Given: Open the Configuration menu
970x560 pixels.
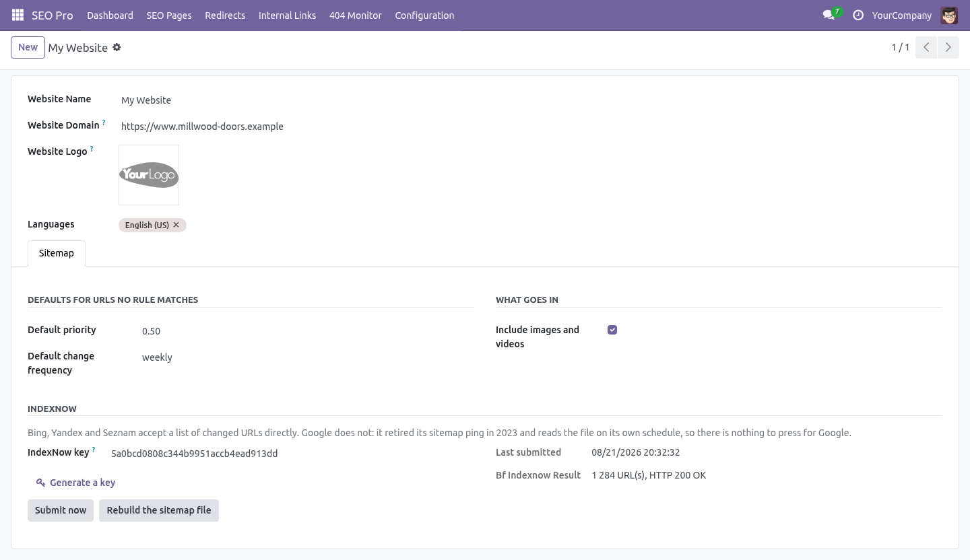Looking at the screenshot, I should (424, 15).
